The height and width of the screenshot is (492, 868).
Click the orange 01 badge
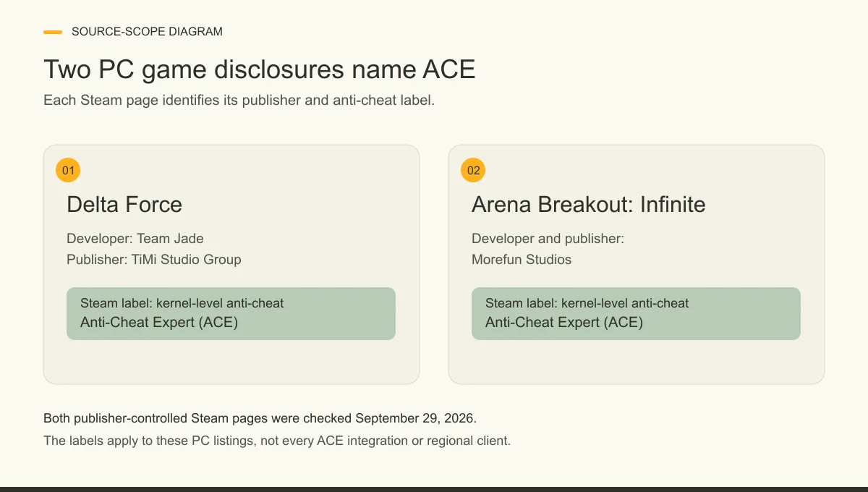[68, 171]
